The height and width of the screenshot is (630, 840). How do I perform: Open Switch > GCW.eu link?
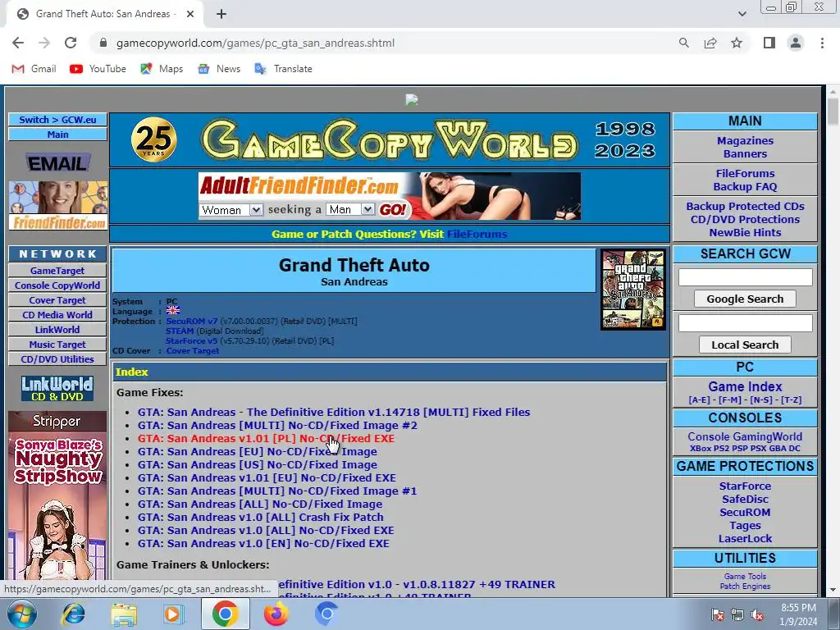(x=58, y=120)
